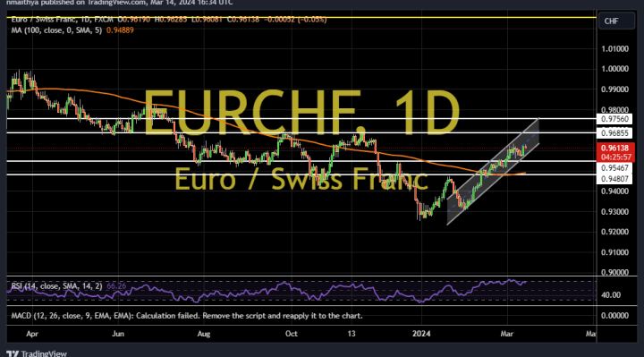This screenshot has height=357, width=644.
Task: Select the 0.97560 price level label
Action: pyautogui.click(x=614, y=119)
